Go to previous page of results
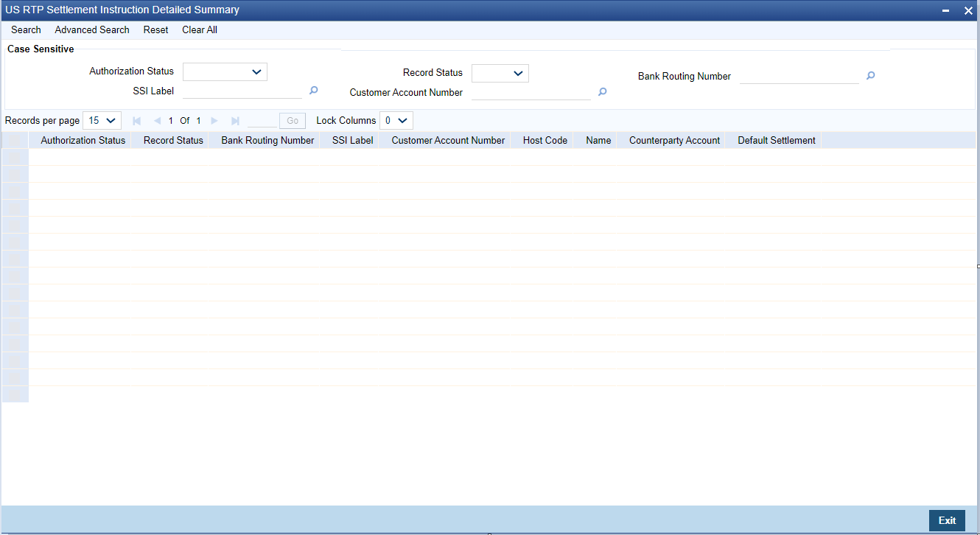Image resolution: width=980 pixels, height=535 pixels. tap(157, 121)
